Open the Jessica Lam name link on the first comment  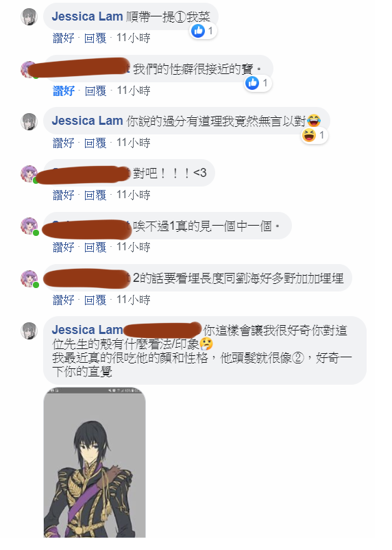point(87,16)
